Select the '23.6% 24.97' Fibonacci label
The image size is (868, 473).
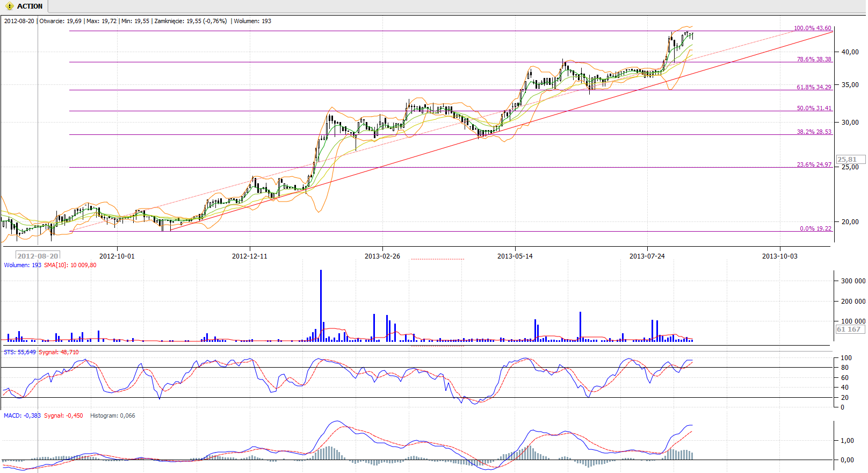pos(814,164)
